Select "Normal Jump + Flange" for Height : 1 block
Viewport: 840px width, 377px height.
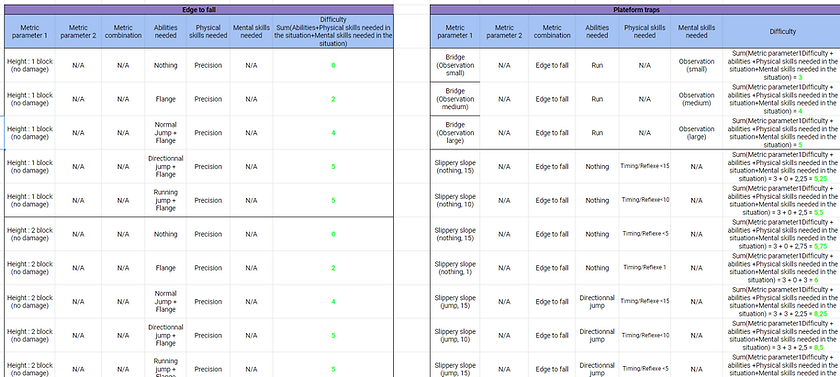click(x=166, y=133)
